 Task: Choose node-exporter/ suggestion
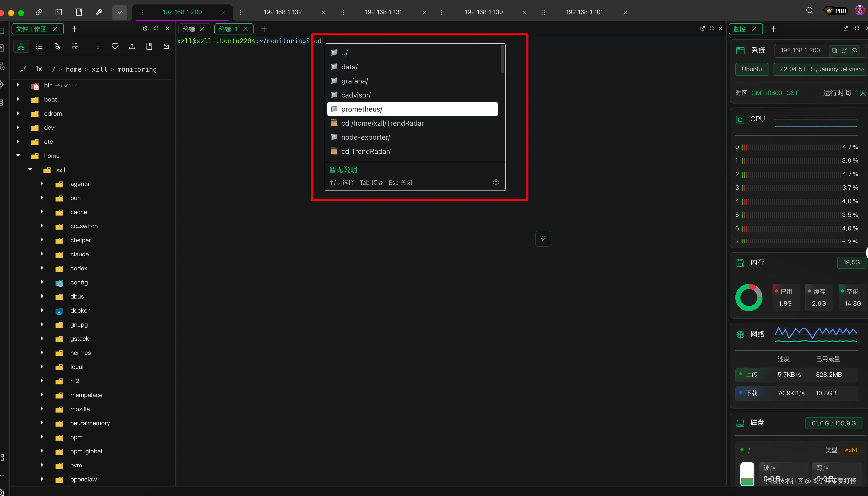[x=413, y=137]
